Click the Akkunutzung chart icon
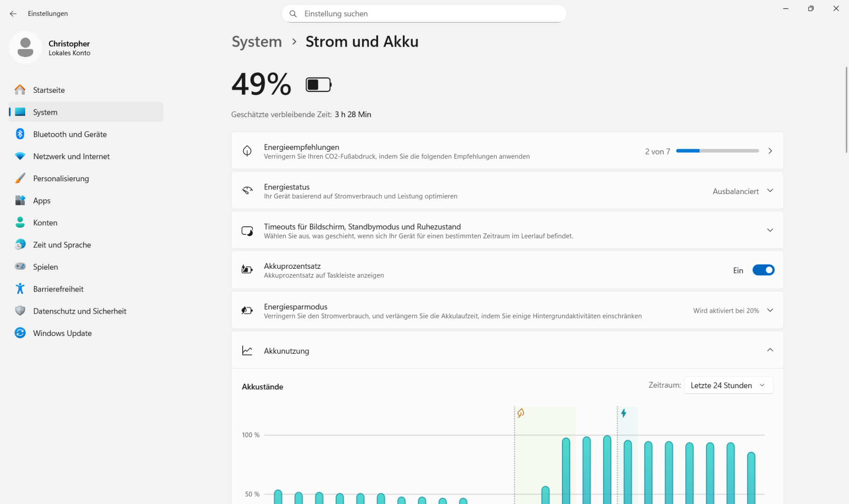 coord(247,350)
